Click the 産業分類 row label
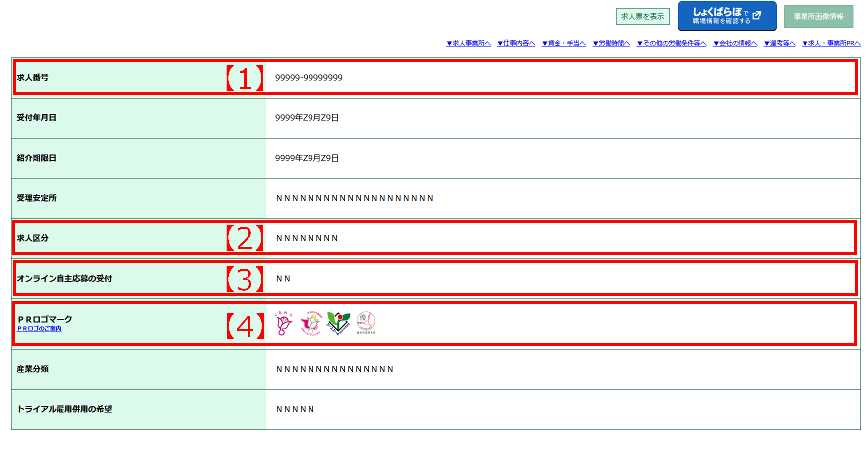 click(x=33, y=369)
